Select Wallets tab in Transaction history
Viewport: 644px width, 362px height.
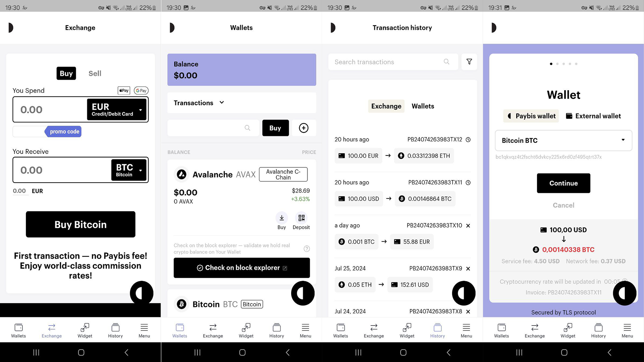[422, 106]
